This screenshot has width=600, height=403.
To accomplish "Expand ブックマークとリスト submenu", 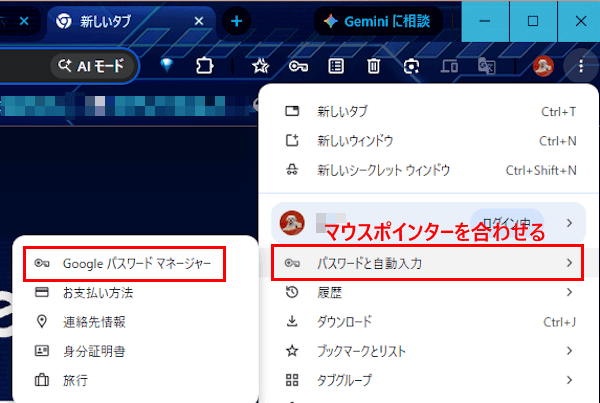I will (430, 351).
